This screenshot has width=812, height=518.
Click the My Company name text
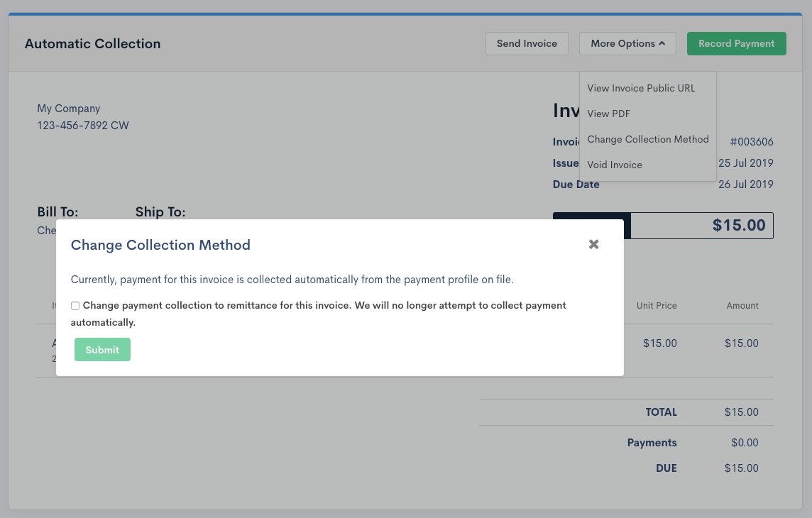click(x=69, y=109)
